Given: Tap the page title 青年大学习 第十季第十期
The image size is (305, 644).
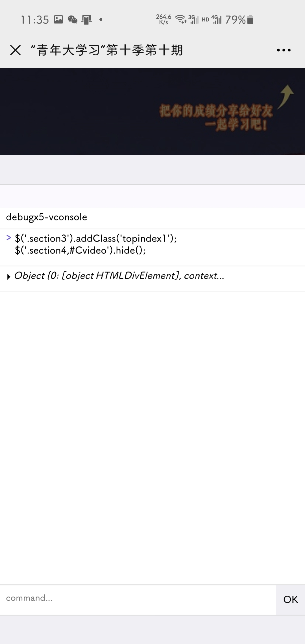Looking at the screenshot, I should (x=107, y=50).
